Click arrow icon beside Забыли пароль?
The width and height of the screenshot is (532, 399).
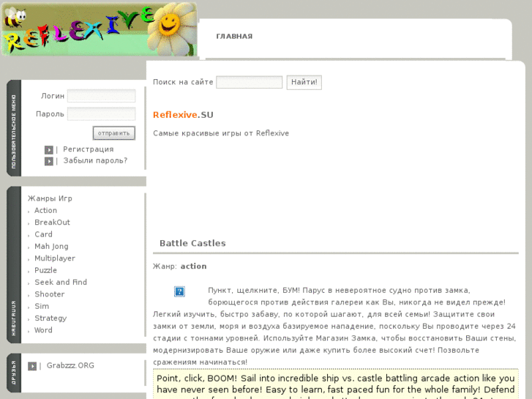click(49, 161)
